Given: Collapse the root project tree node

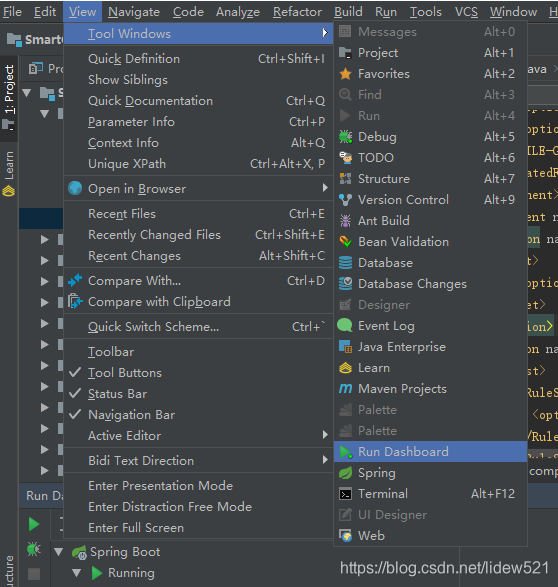Looking at the screenshot, I should coord(27,92).
